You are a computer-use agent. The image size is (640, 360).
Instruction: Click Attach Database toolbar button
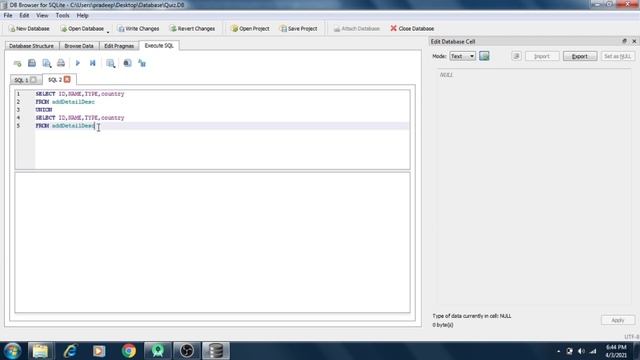[357, 29]
